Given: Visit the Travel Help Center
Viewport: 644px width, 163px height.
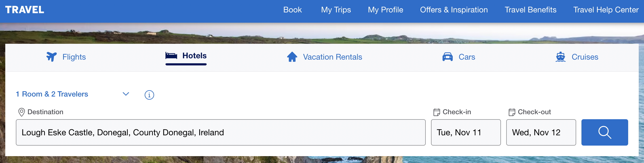Looking at the screenshot, I should (606, 10).
